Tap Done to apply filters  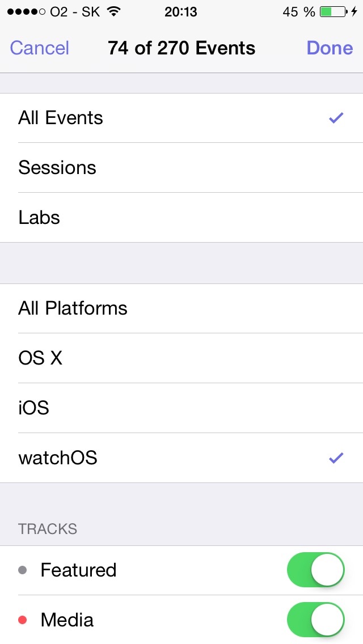pos(330,48)
